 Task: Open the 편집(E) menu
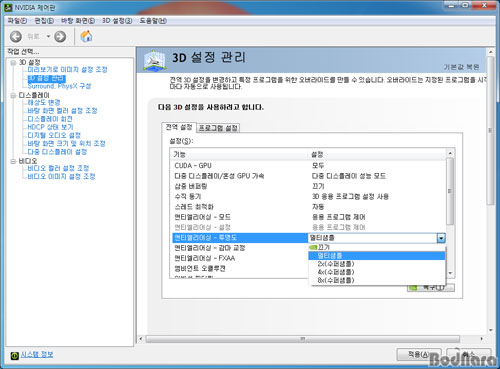pos(44,21)
